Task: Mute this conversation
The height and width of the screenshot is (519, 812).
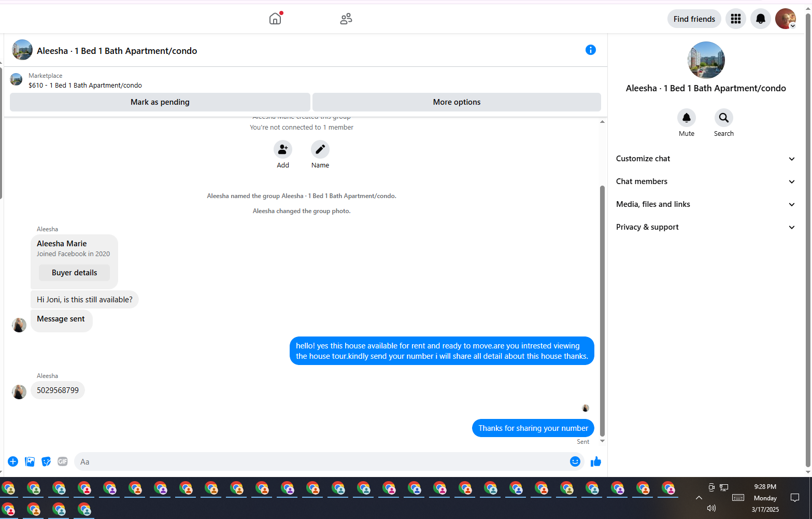Action: (x=687, y=118)
